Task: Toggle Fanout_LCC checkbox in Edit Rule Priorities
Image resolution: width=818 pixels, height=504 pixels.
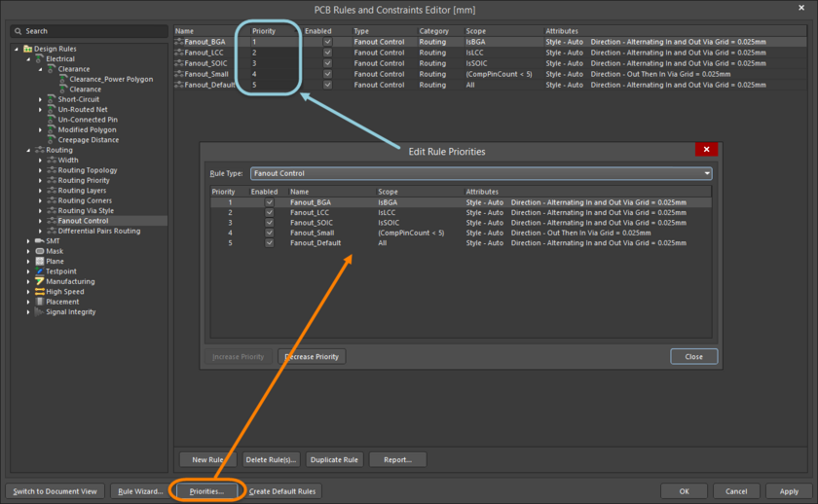Action: [269, 212]
